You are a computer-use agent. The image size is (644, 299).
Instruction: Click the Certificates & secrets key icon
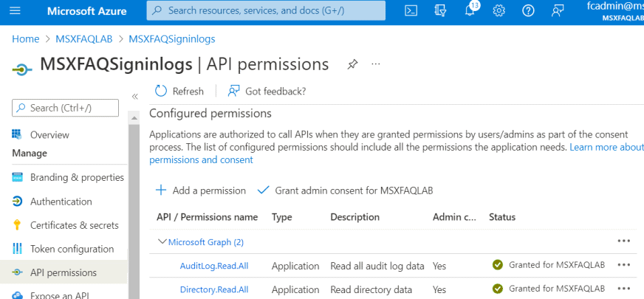coord(17,225)
